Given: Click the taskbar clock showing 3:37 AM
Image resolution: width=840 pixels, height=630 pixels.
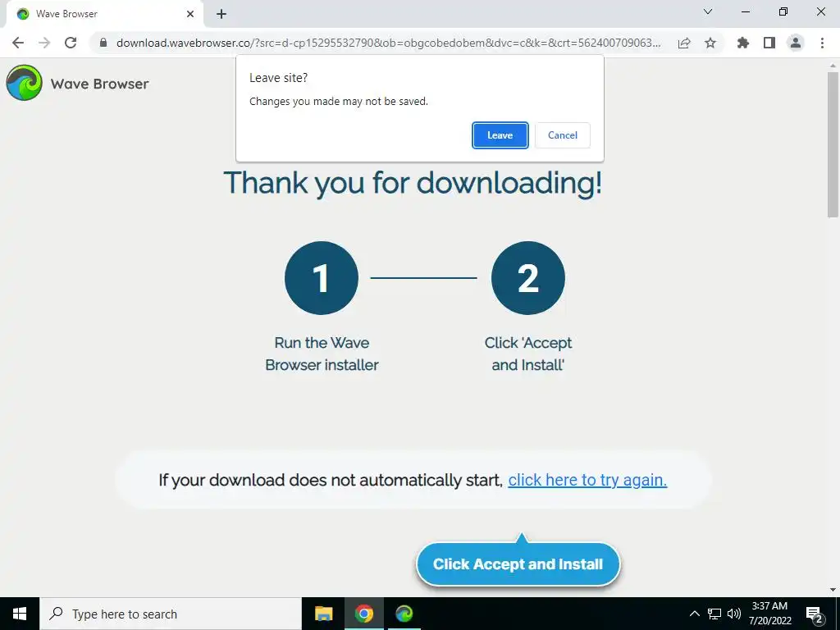Looking at the screenshot, I should tap(769, 614).
